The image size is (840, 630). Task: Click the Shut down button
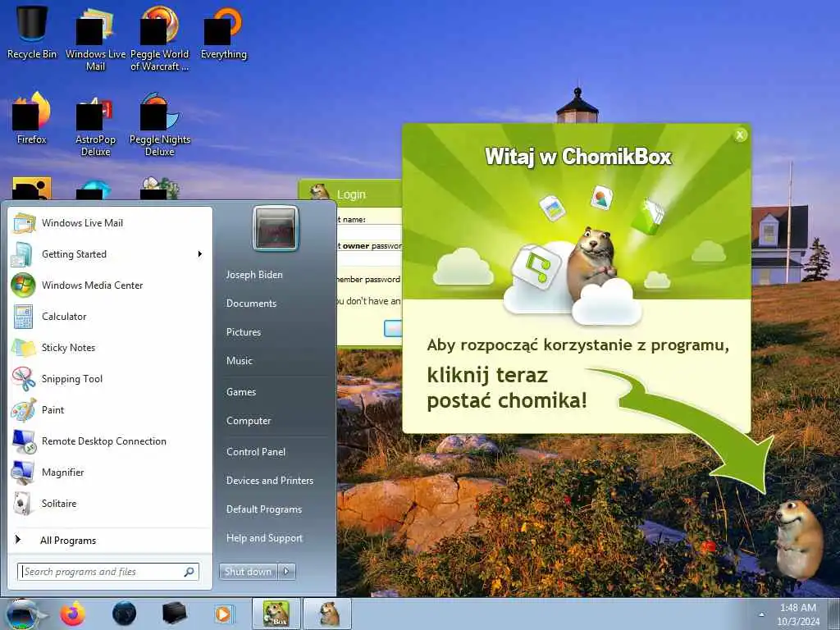pos(248,572)
